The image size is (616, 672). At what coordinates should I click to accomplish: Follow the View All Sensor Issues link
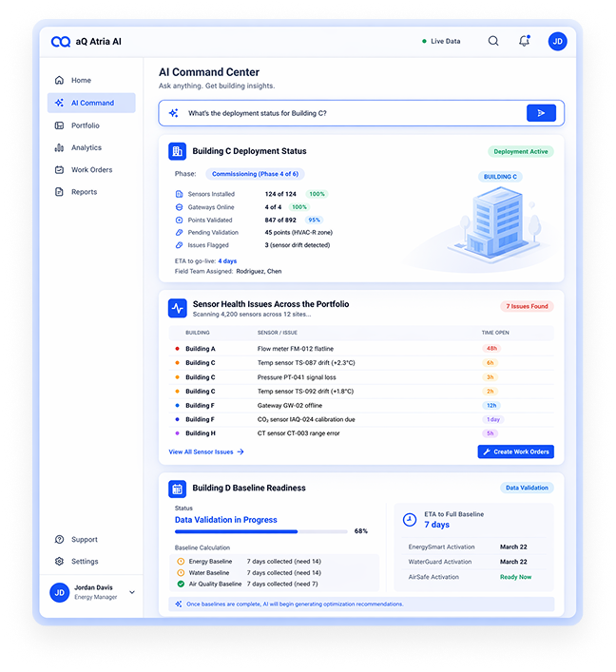pyautogui.click(x=206, y=451)
